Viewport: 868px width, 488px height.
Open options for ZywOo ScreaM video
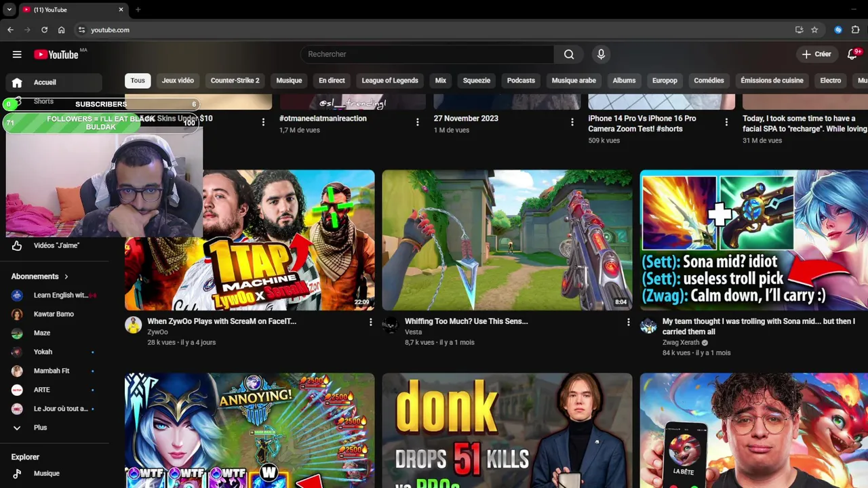[370, 322]
